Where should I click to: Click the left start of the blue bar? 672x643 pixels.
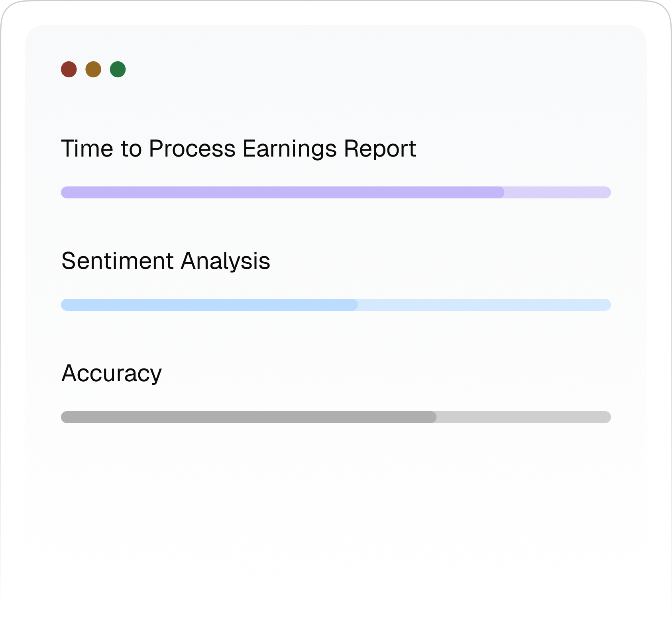65,305
